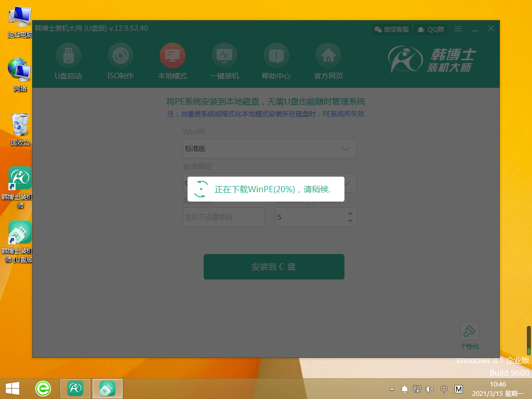Viewport: 532px width, 399px height.
Task: Open QQ群 group link
Action: coord(431,30)
